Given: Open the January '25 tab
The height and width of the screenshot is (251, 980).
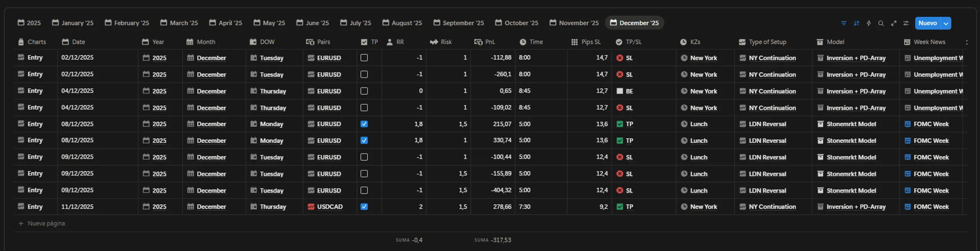Looking at the screenshot, I should coord(73,23).
